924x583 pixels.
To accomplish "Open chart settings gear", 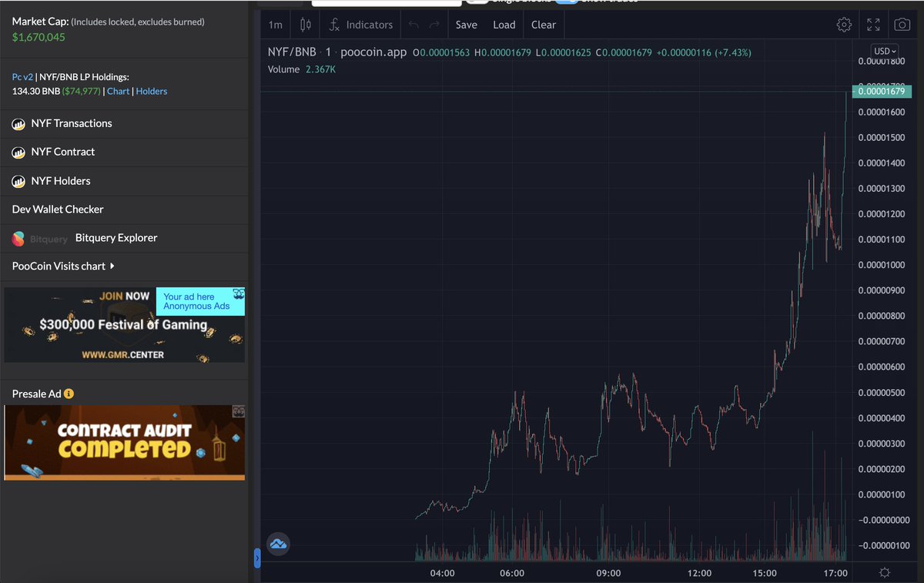I will (x=844, y=25).
